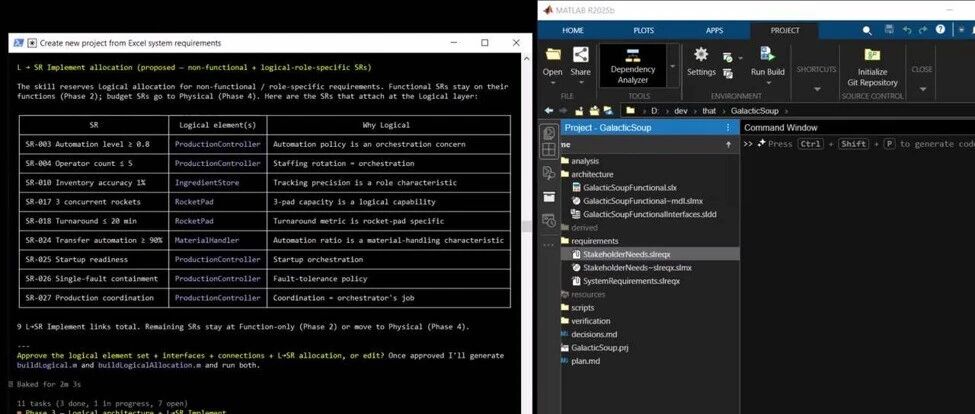Click the 'GalacticSoup' path breadcrumb
This screenshot has width=975, height=414.
tap(754, 111)
